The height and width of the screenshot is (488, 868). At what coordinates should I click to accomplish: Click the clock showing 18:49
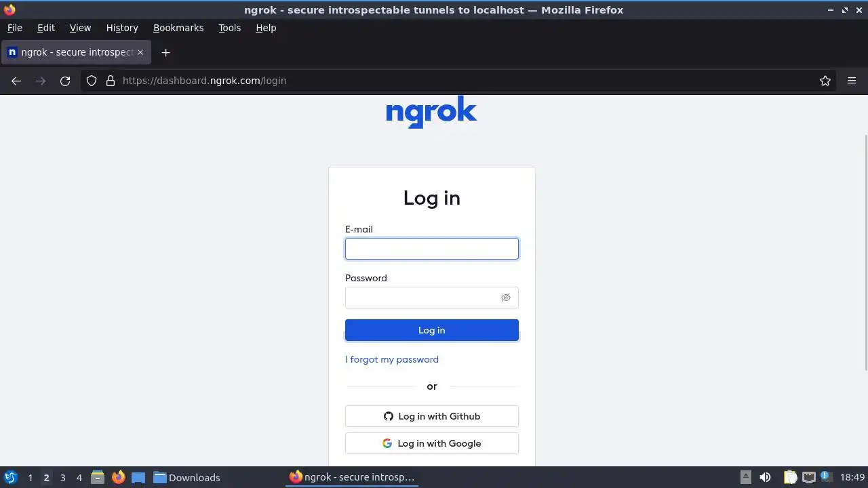(852, 477)
